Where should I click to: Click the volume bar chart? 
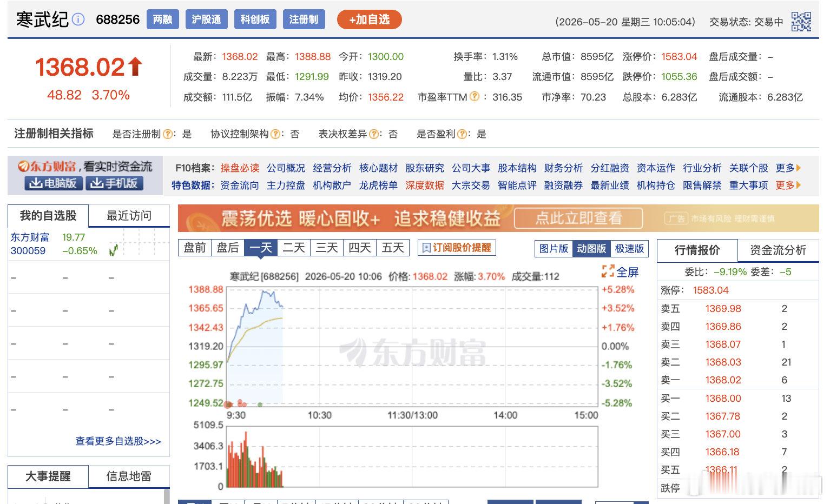[x=412, y=457]
